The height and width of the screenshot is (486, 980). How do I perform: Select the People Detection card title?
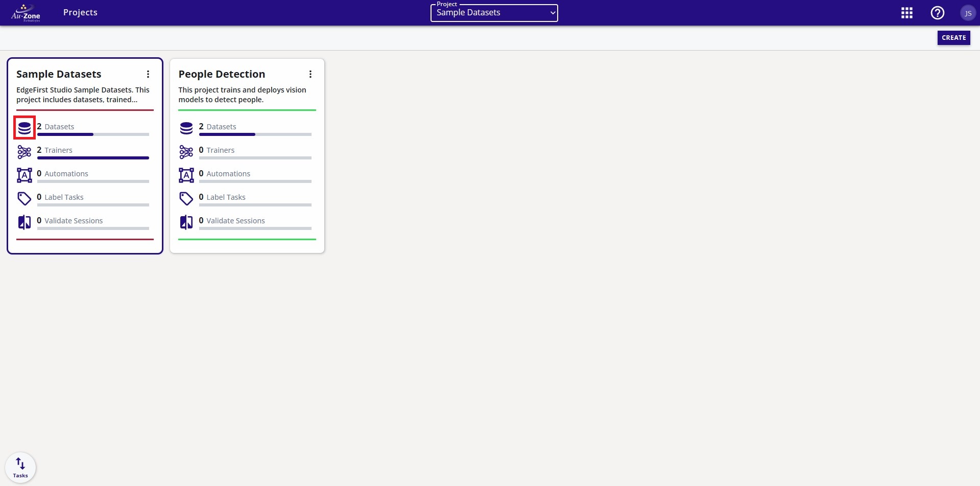[222, 74]
